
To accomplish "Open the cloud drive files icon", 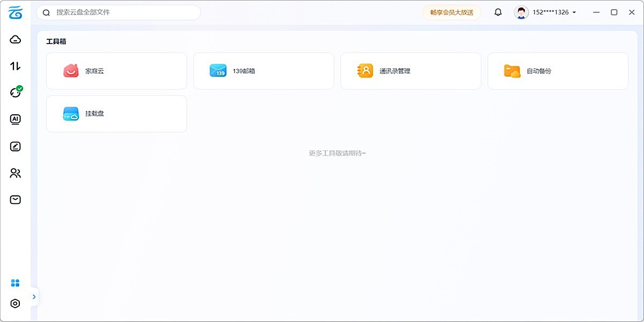I will 15,39.
